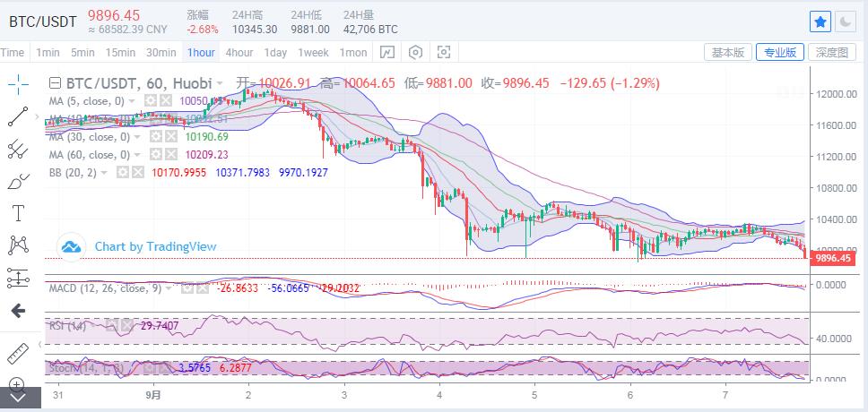Screen dimensions: 868x412
Task: Click the Chart by TradingView link
Action: (155, 246)
